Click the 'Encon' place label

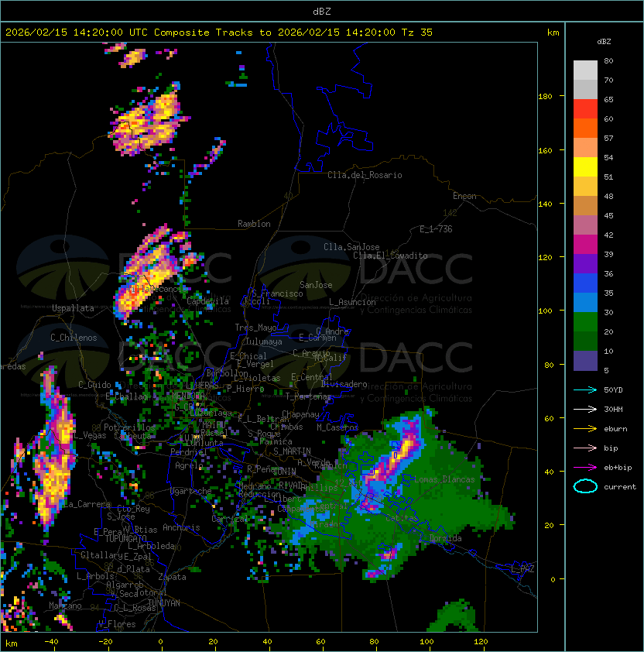click(x=464, y=196)
